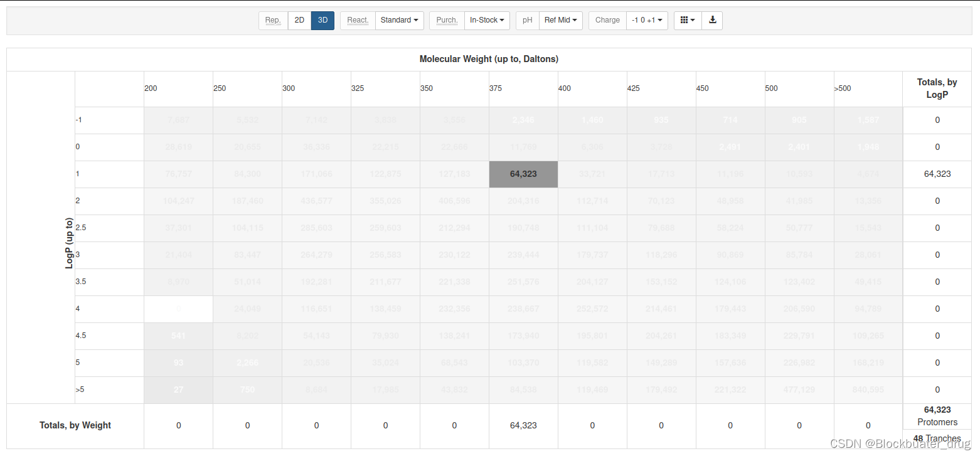Open the Standard reactivity dropdown
Image resolution: width=980 pixels, height=456 pixels.
[x=399, y=20]
